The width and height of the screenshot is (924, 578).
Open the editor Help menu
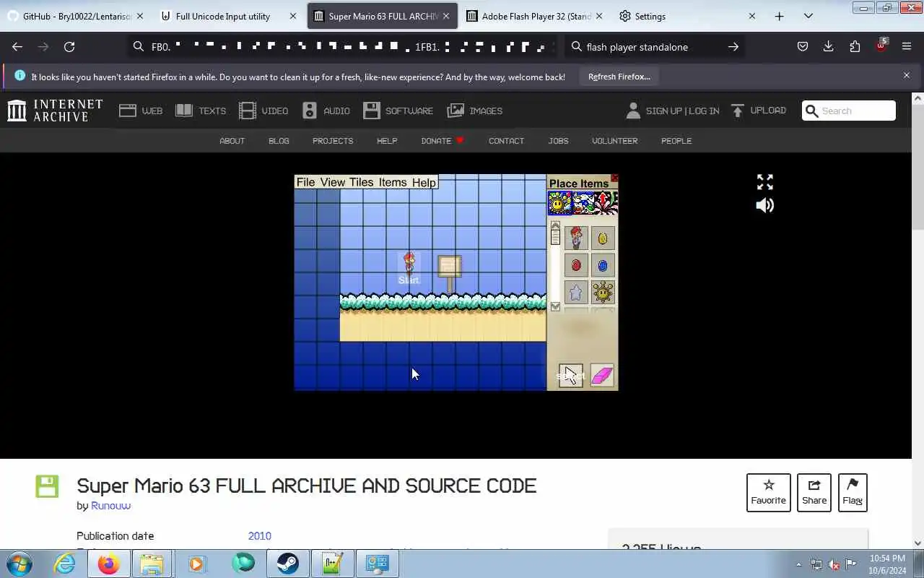click(x=424, y=182)
